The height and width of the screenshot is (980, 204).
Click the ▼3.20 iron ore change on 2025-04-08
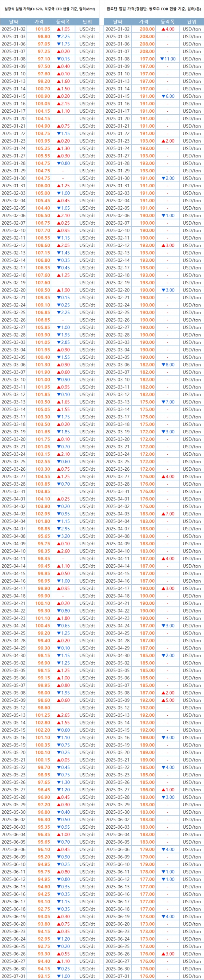pos(63,536)
